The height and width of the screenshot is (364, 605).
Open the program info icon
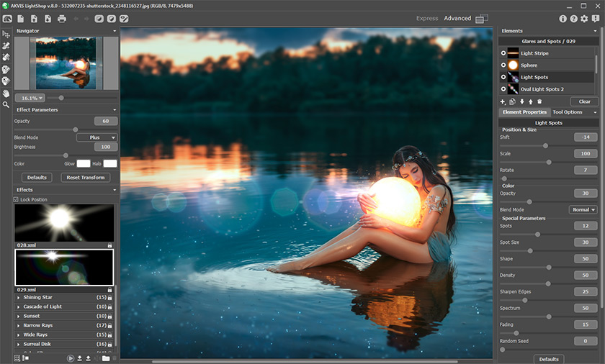pyautogui.click(x=563, y=19)
